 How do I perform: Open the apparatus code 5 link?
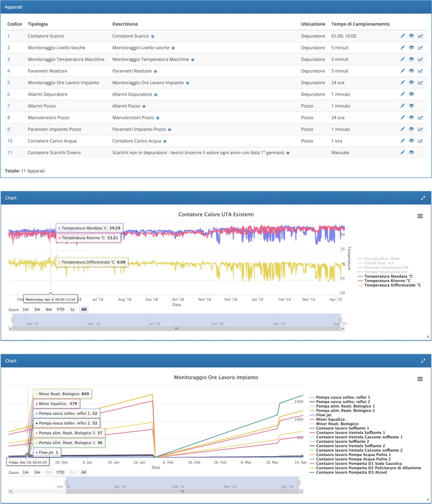(8, 83)
